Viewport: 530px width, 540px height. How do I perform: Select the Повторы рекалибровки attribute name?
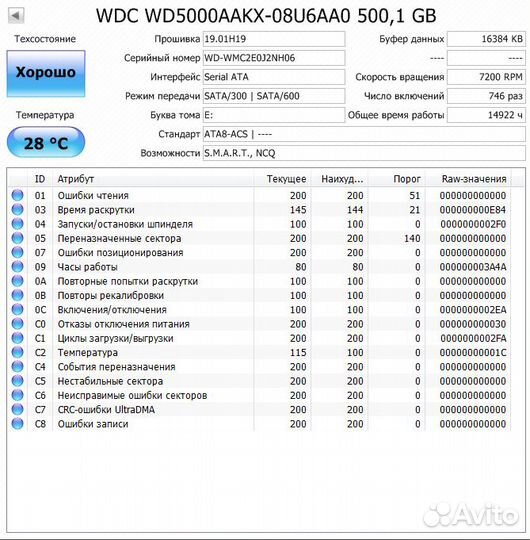point(111,295)
